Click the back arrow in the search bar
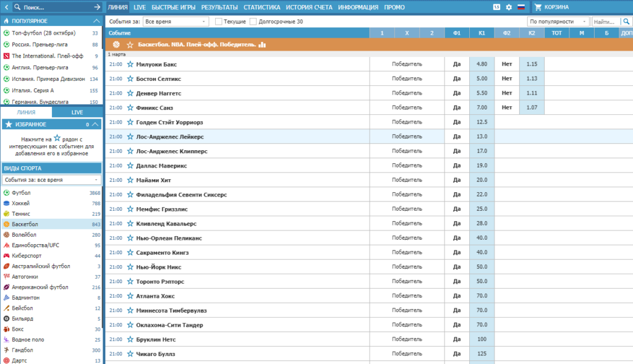Screen dimensions: 633x364 point(6,7)
